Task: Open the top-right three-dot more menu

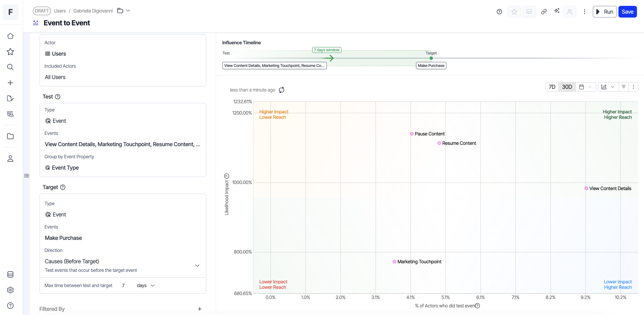Action: [x=584, y=12]
